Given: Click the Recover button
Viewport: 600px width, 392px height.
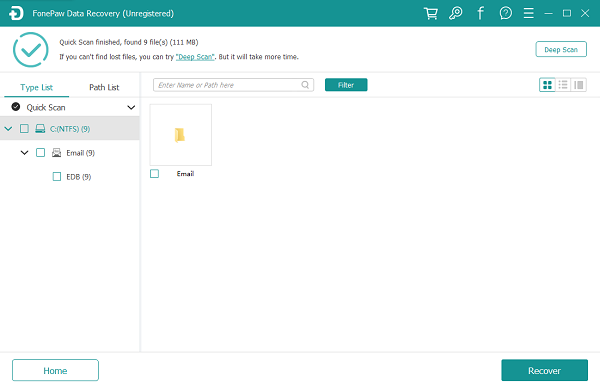Looking at the screenshot, I should pos(545,370).
